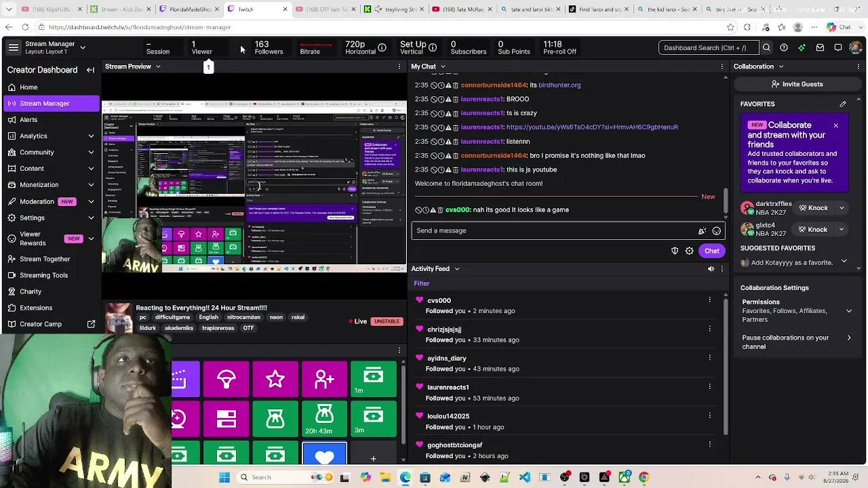
Task: Open chat shield mode icon
Action: pyautogui.click(x=675, y=251)
